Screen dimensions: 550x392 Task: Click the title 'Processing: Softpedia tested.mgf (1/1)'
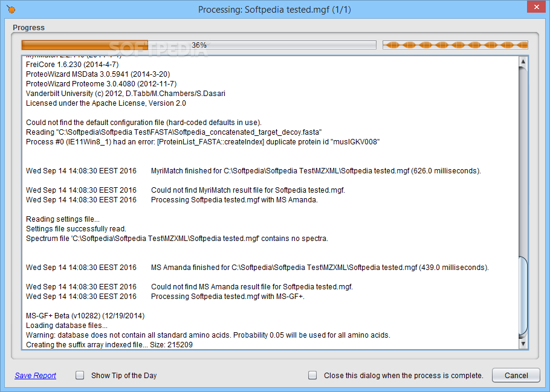click(274, 10)
